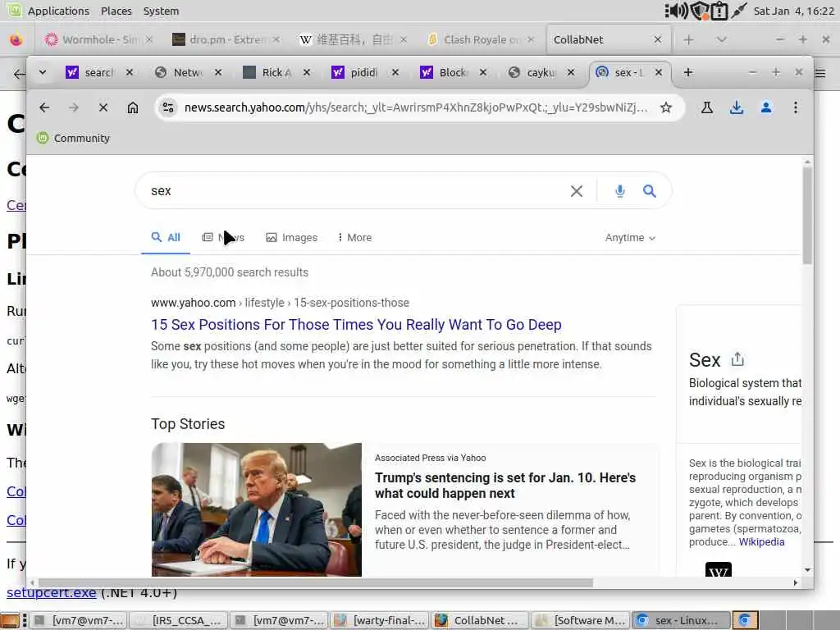Viewport: 840px width, 630px height.
Task: Open Trump's sentencing story headline
Action: [x=505, y=486]
